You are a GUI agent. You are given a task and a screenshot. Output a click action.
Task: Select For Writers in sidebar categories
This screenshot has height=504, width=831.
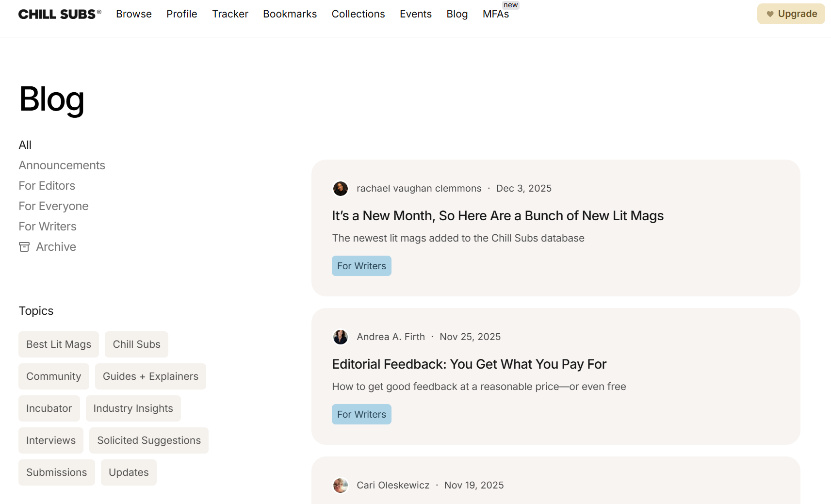click(x=48, y=227)
